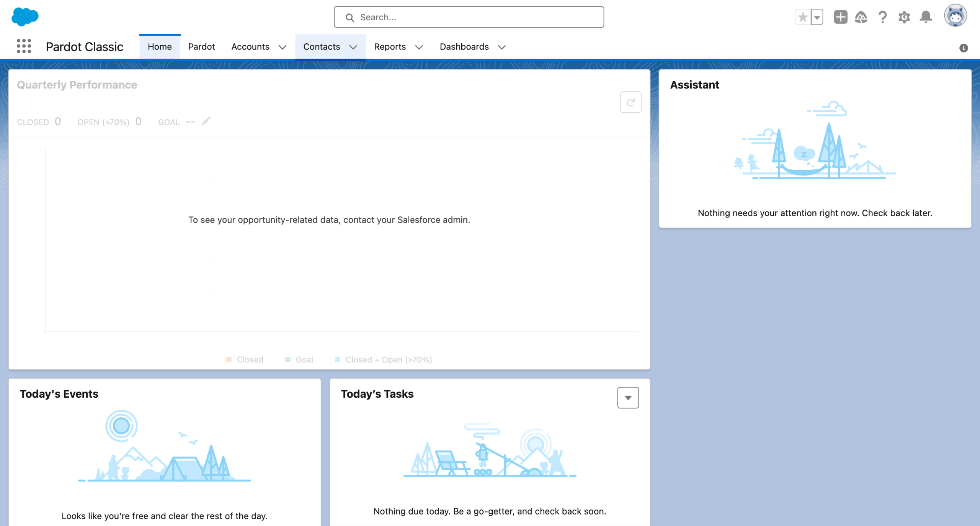Click the Goal legend swatch
This screenshot has height=526, width=980.
(x=288, y=359)
